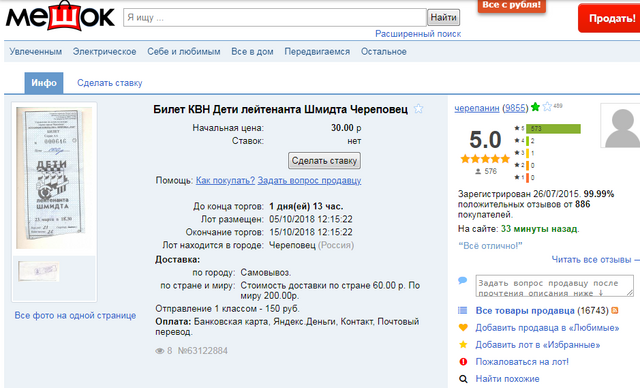
Task: Click Добавить продавца в «Любимые» link
Action: click(547, 328)
